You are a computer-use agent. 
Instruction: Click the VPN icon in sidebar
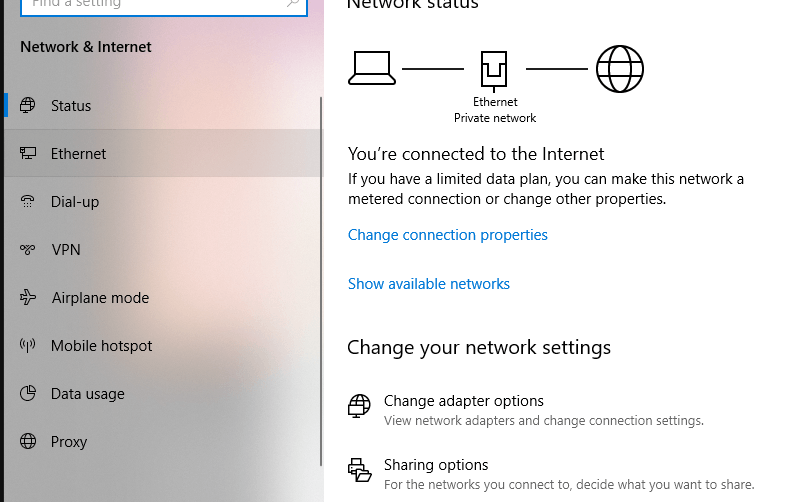[28, 249]
